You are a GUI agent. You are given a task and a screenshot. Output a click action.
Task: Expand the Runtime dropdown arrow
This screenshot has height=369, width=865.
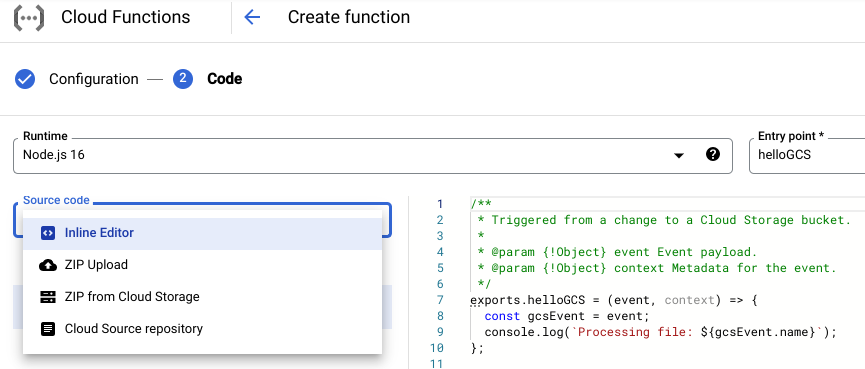pos(679,156)
